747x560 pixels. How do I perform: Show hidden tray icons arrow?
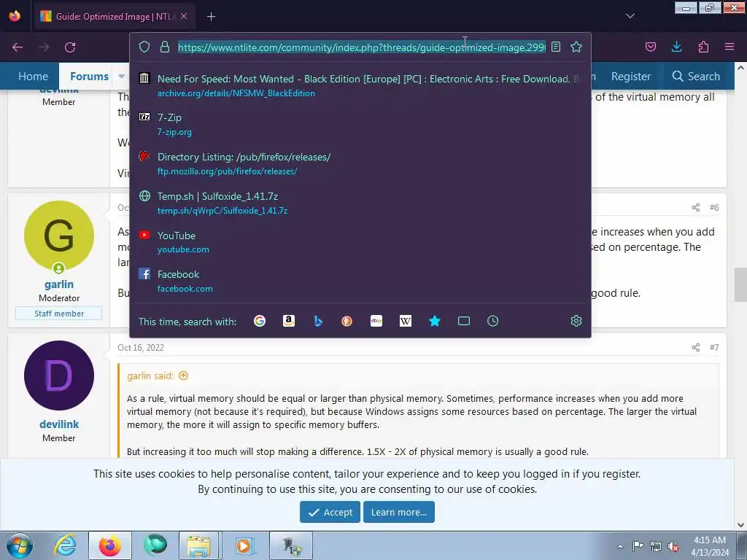coord(620,546)
